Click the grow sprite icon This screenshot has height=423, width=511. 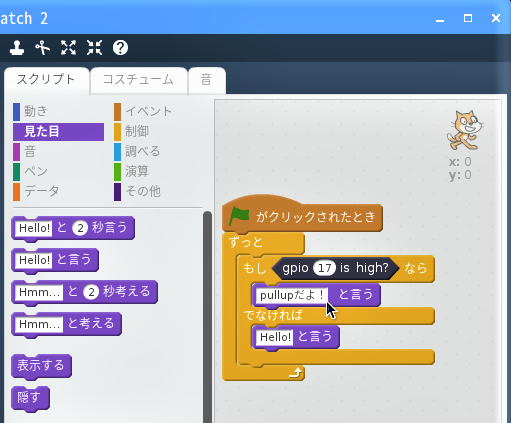(x=68, y=48)
